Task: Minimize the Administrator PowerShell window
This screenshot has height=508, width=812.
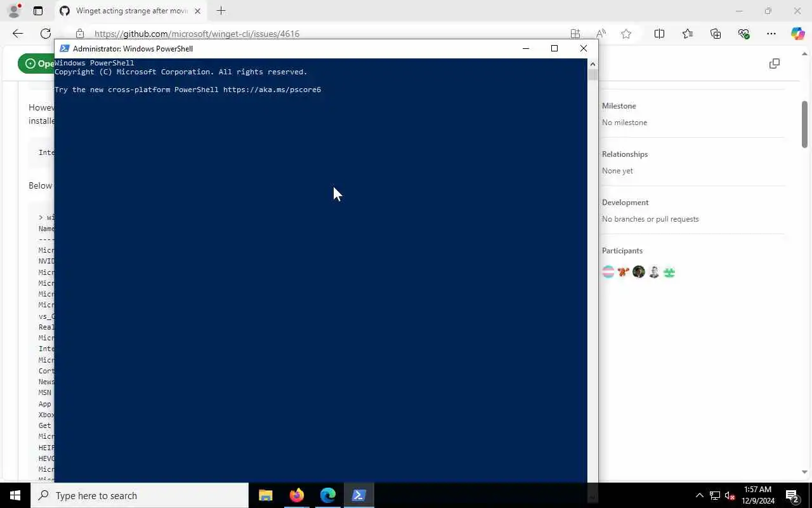Action: (x=525, y=48)
